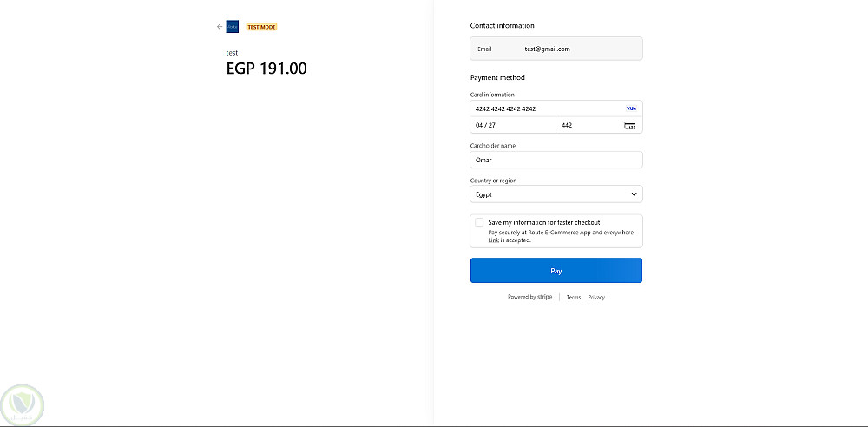Click the Link hyperlink in save info text
The image size is (868, 427).
tap(493, 240)
